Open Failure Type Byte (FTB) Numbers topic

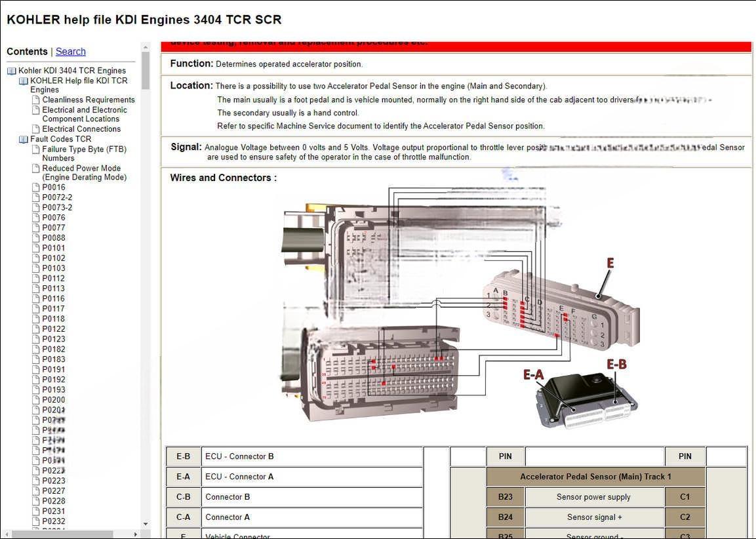[84, 153]
